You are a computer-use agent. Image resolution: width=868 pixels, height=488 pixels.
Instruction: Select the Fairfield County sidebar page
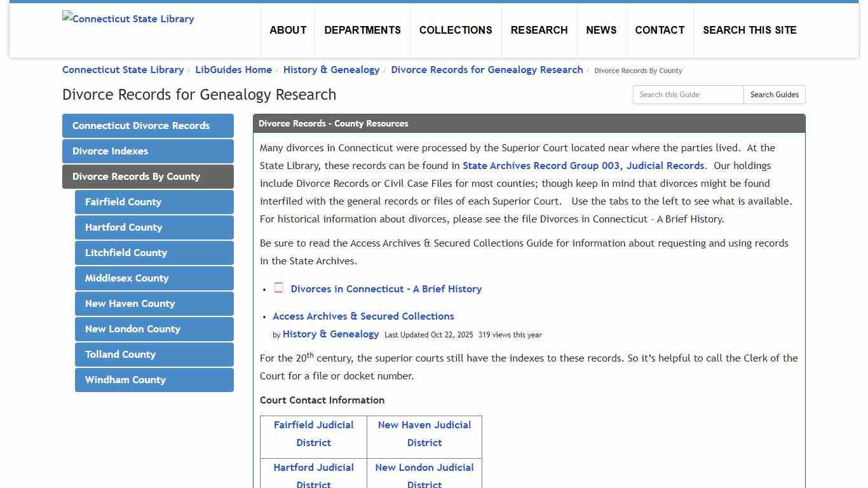(154, 202)
